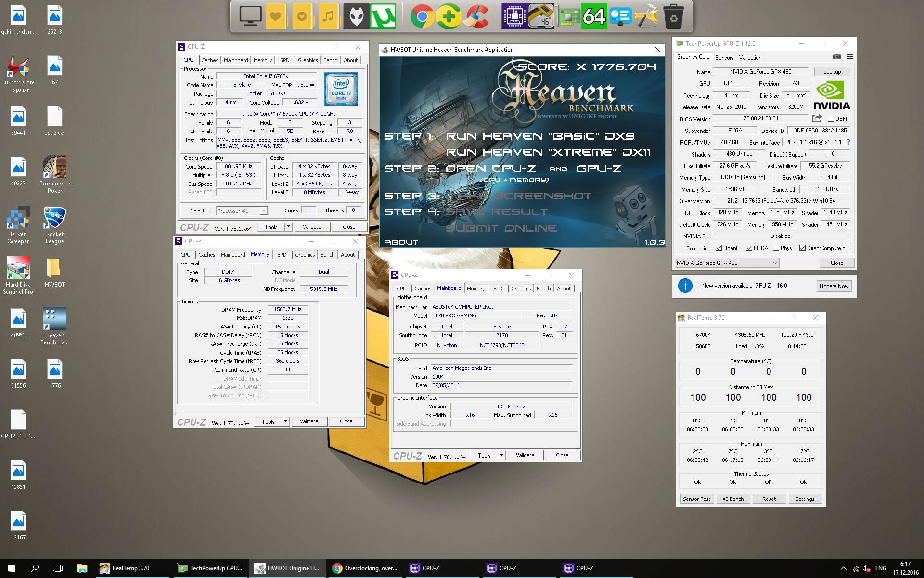Open the recycle bin icon in the dock
924x578 pixels.
[674, 16]
